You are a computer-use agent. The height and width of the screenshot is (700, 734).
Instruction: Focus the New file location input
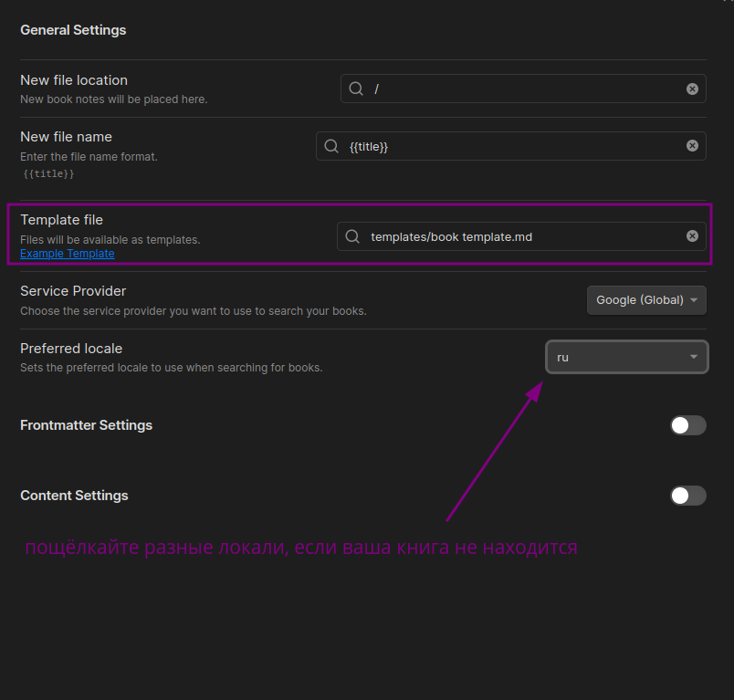523,89
